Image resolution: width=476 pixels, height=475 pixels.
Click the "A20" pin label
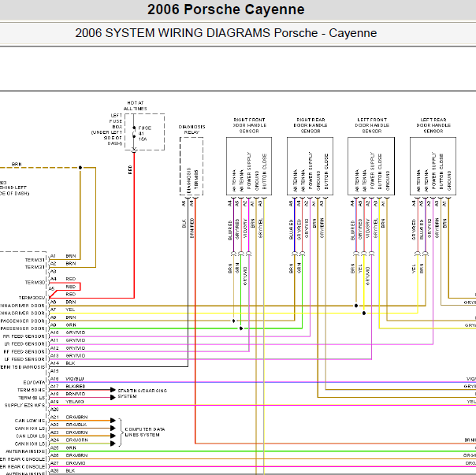click(x=54, y=410)
